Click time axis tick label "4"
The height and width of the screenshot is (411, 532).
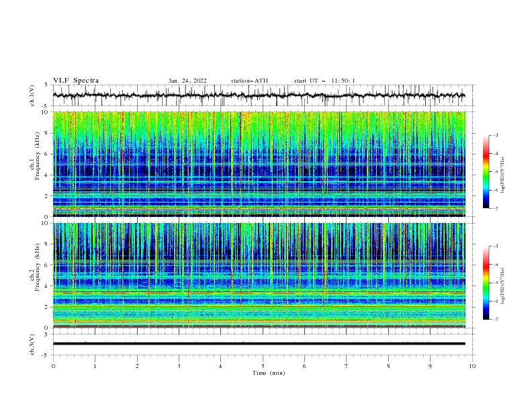(x=220, y=366)
